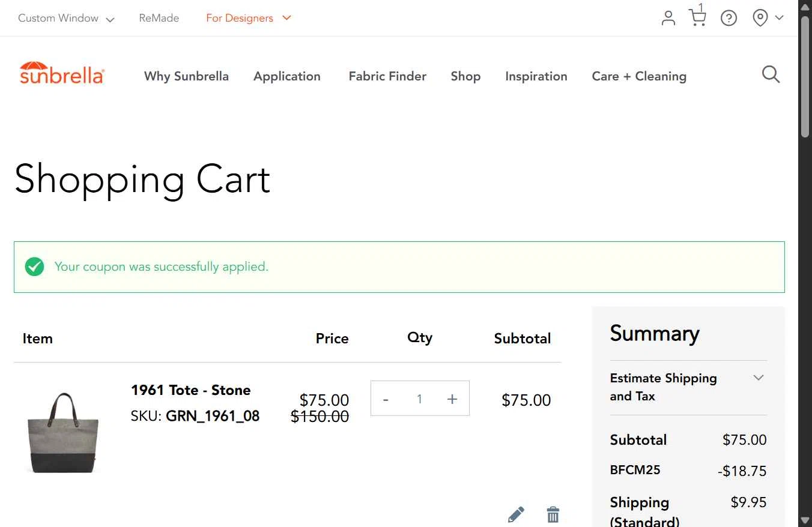Image resolution: width=812 pixels, height=527 pixels.
Task: Click the green coupon success checkmark
Action: 34,267
